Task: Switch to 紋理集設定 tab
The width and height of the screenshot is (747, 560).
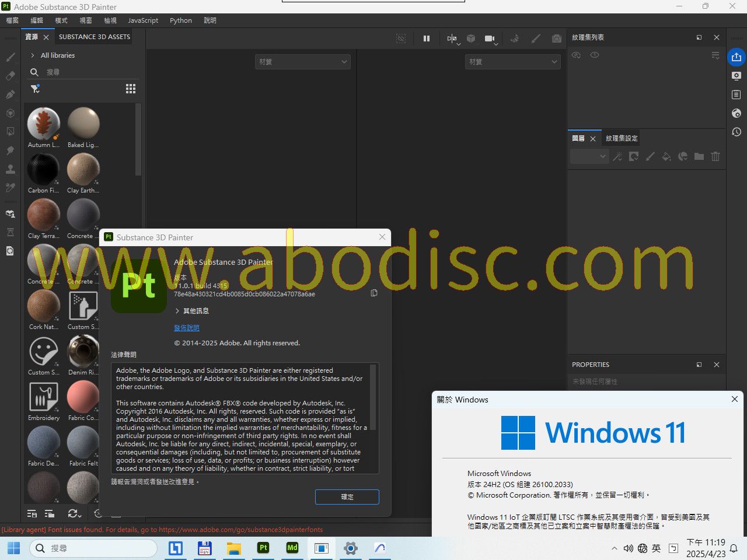Action: click(622, 138)
